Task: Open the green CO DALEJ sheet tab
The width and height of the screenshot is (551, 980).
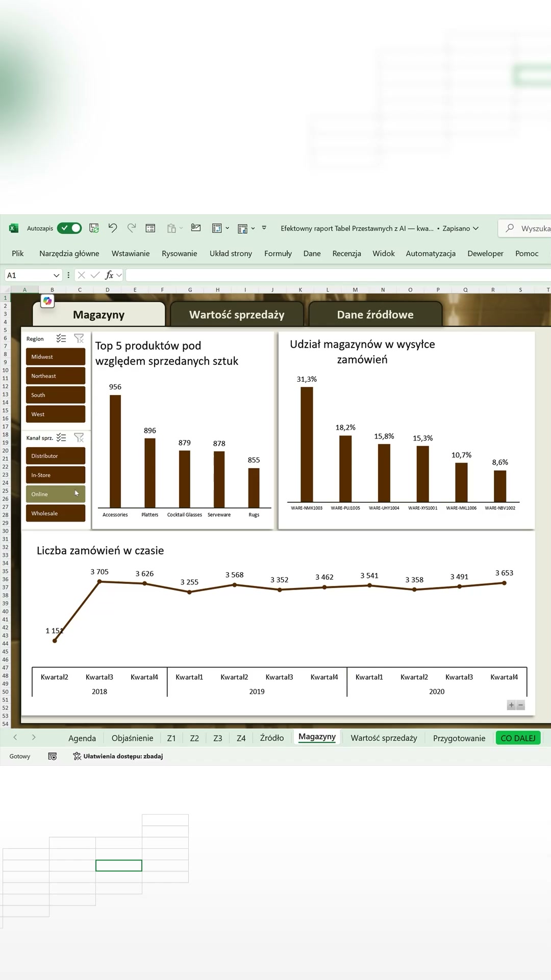Action: coord(518,738)
